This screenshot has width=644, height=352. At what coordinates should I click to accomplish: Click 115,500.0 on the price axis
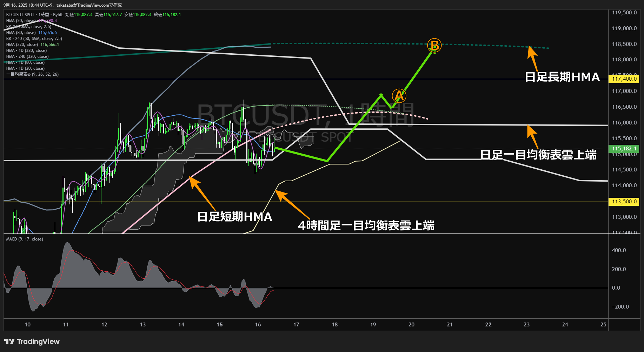[624, 138]
